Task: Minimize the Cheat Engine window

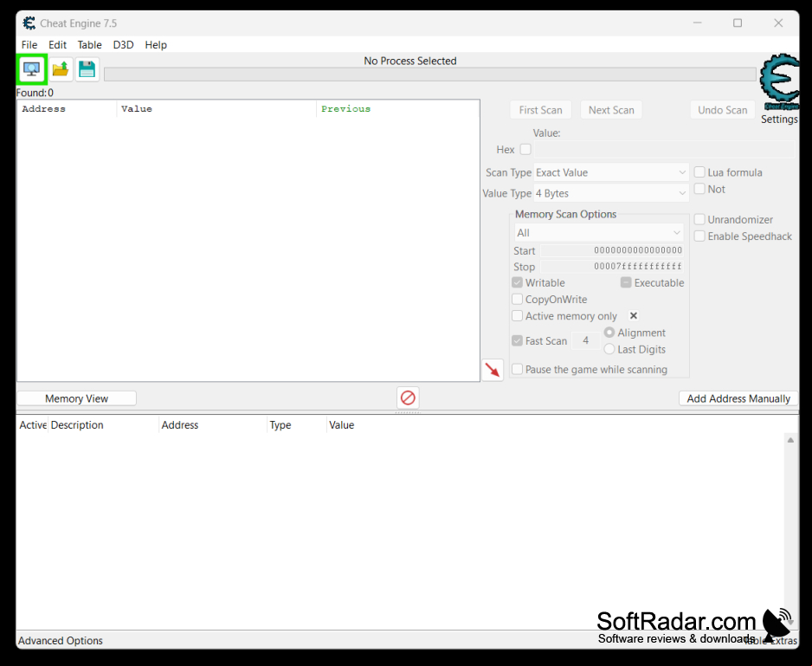Action: pos(698,23)
